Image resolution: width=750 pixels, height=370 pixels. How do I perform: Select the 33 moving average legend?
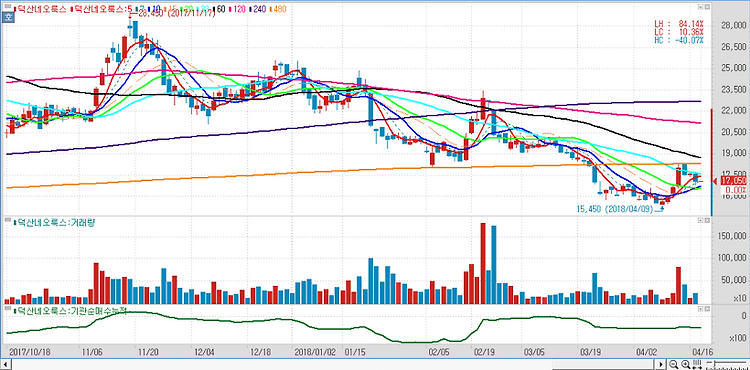(205, 9)
